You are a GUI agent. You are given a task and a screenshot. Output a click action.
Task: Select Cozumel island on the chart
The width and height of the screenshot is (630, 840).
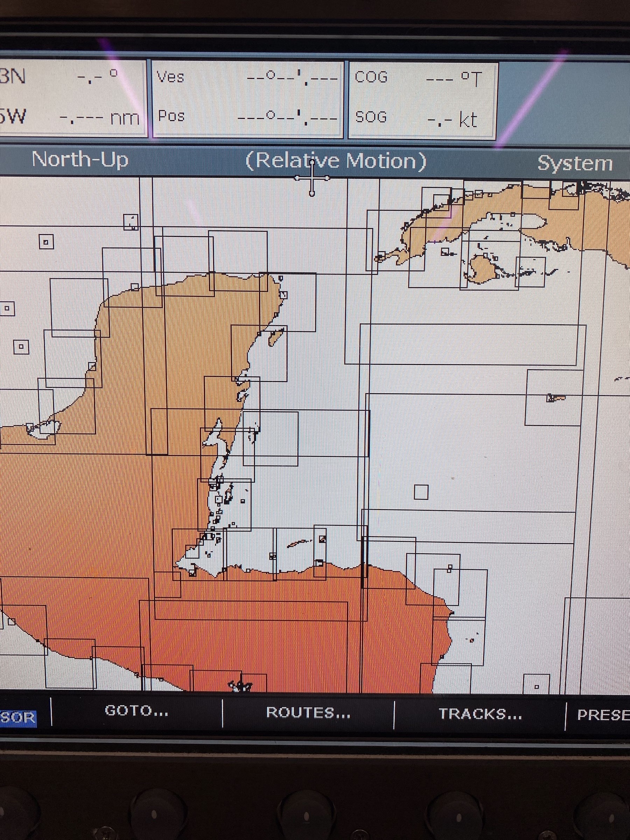tap(276, 337)
